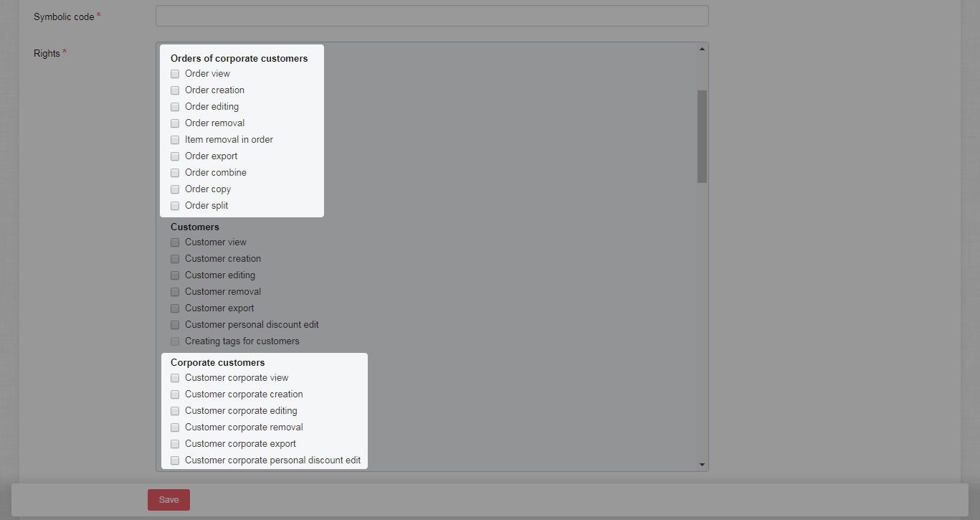The height and width of the screenshot is (520, 980).
Task: Enable Customer removal checkbox
Action: [x=175, y=292]
